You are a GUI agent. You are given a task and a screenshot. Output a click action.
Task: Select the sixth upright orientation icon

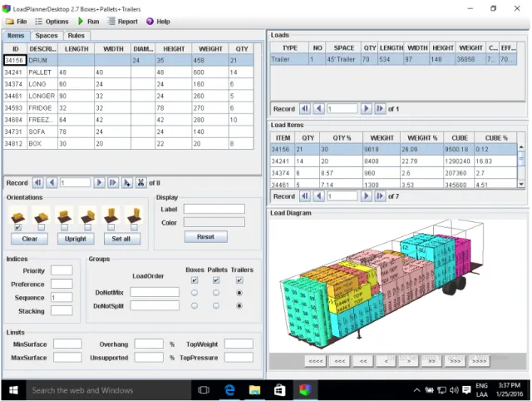(134, 215)
